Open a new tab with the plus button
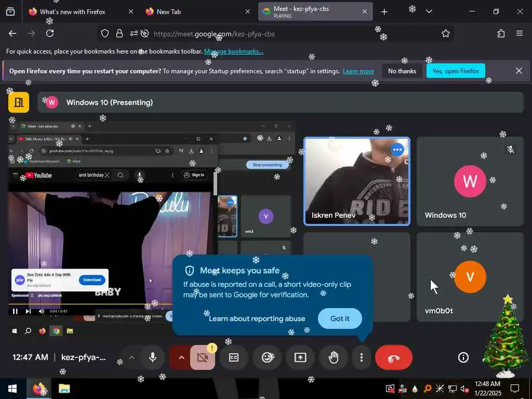 [x=384, y=12]
